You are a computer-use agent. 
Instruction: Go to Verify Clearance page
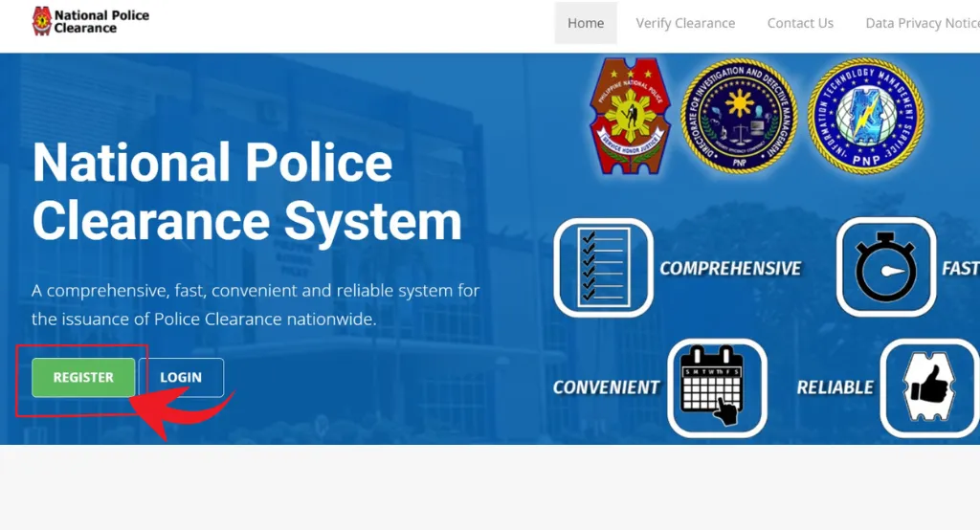tap(685, 23)
